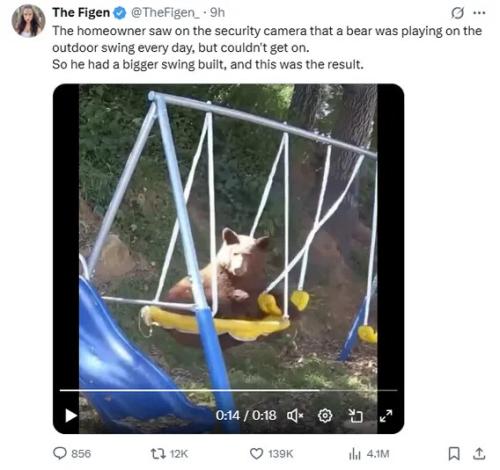Open The Figen display name link
Image resolution: width=500 pixels, height=470 pixels.
pos(81,13)
